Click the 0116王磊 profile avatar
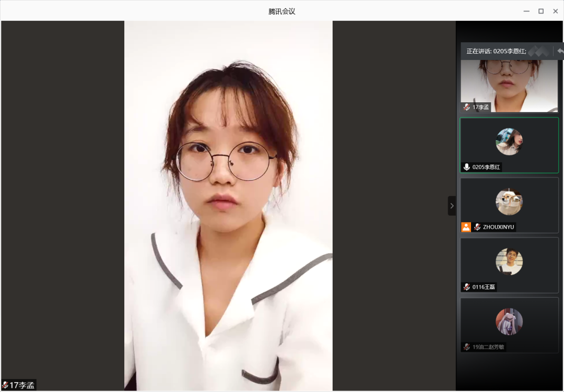This screenshot has width=564, height=392. (509, 262)
